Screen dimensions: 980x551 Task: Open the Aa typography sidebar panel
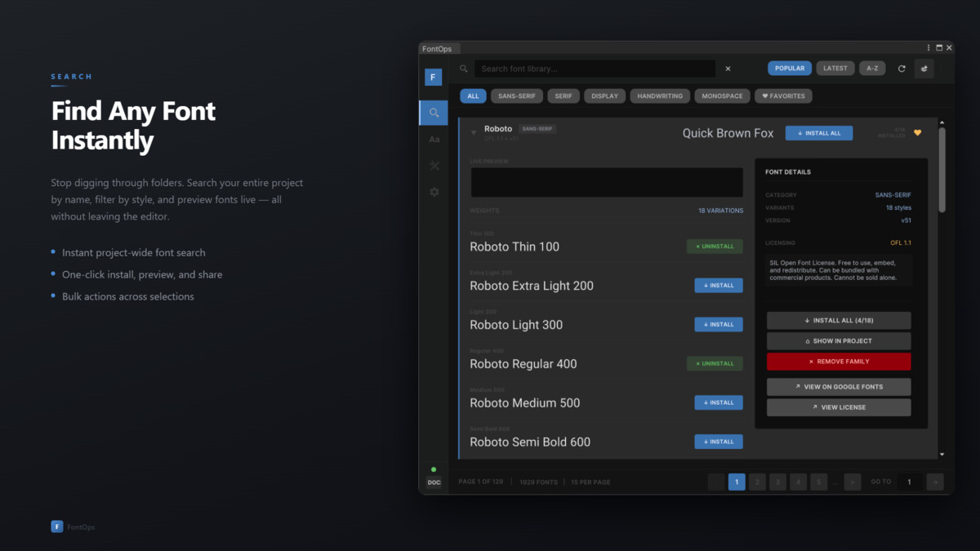coord(434,140)
